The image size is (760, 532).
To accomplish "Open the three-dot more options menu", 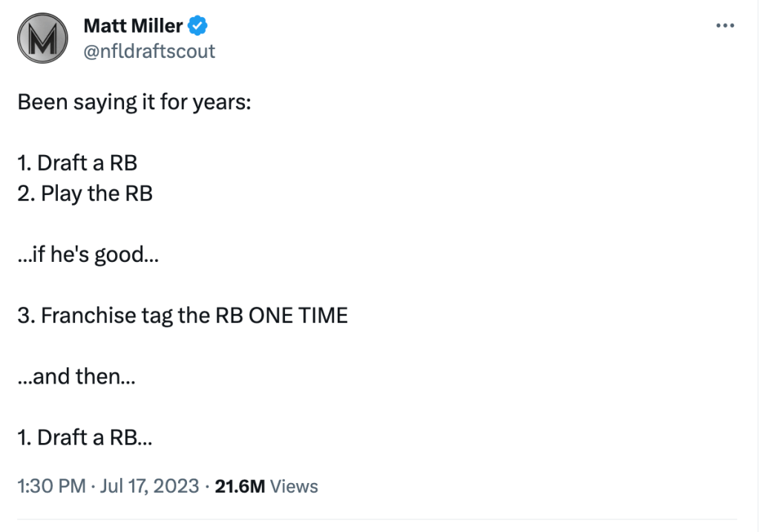I will [724, 26].
